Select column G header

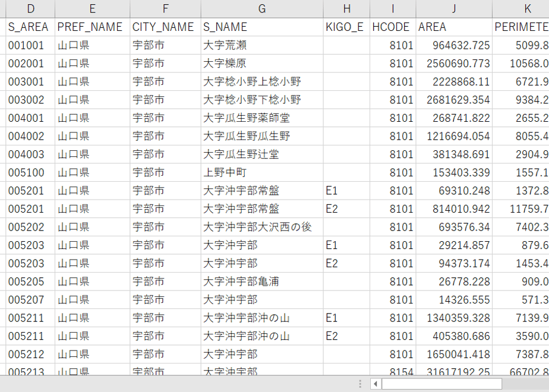pos(262,9)
